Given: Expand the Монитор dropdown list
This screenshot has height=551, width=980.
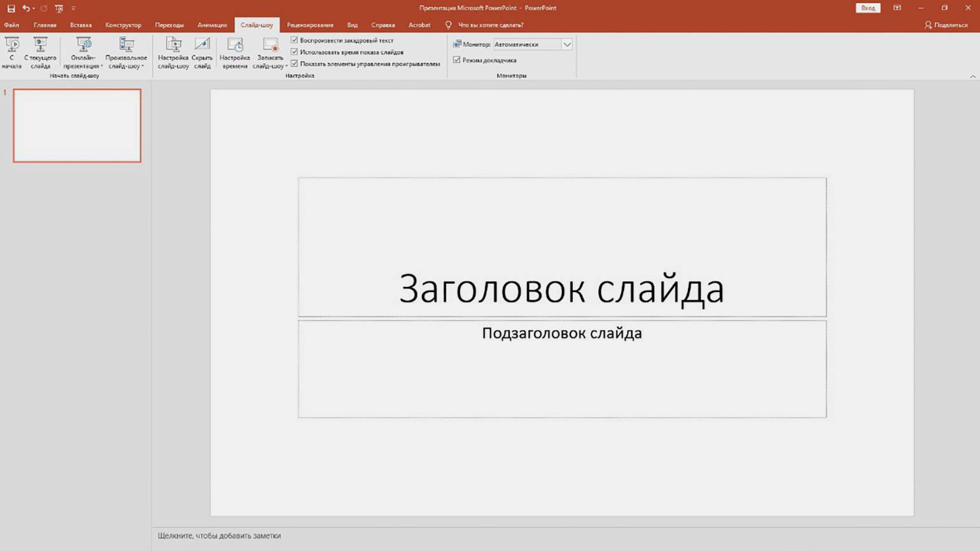Looking at the screenshot, I should pyautogui.click(x=566, y=45).
